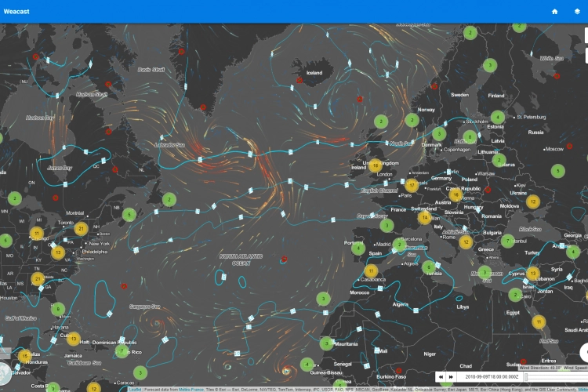Click the red marker in mid North Atlantic

pyautogui.click(x=284, y=258)
